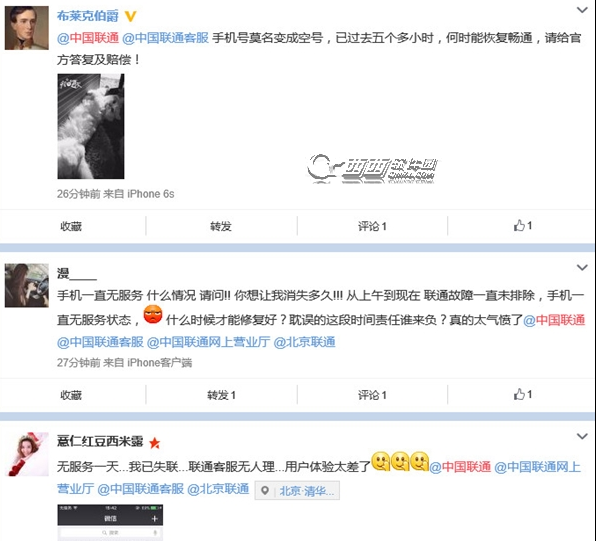Open 布莱克伯爵 profile avatar
Image resolution: width=596 pixels, height=541 pixels.
27,28
